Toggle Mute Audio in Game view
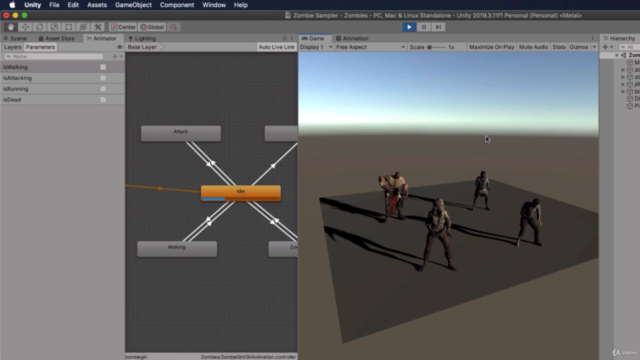Image resolution: width=640 pixels, height=360 pixels. [533, 47]
